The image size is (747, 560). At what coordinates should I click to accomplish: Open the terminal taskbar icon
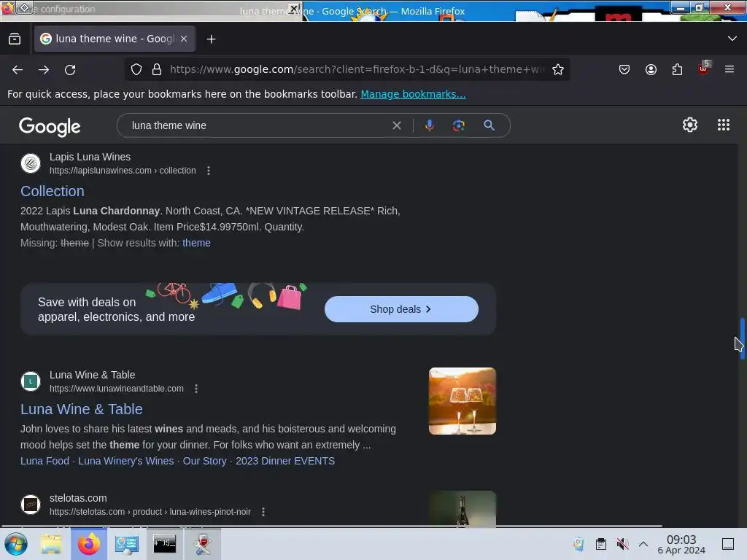[164, 544]
